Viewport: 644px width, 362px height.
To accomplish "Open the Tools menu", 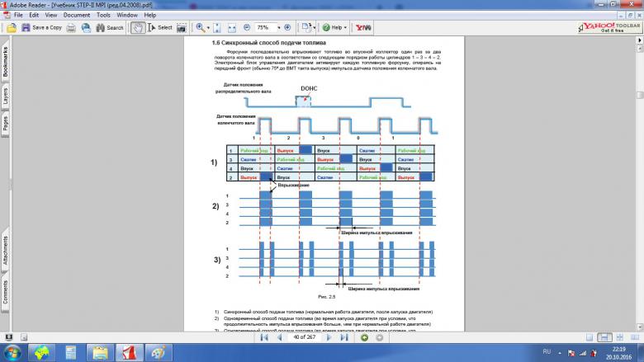I will [x=103, y=15].
